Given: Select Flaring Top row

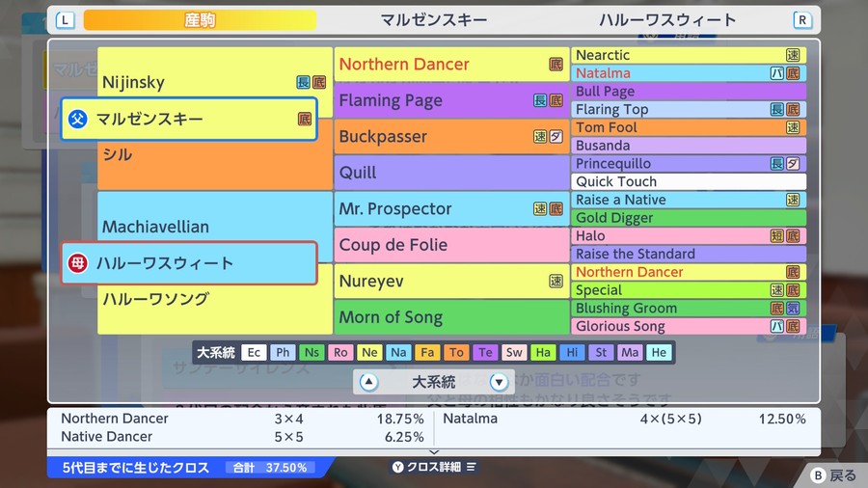Looking at the screenshot, I should [x=689, y=110].
